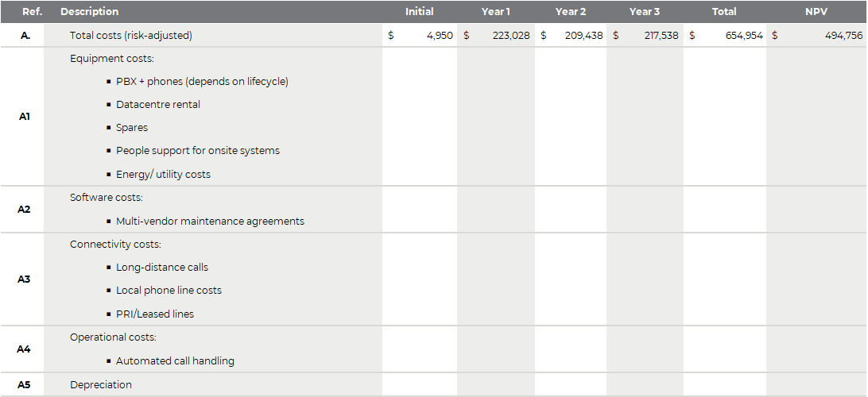Click the Year 3 column header
868x397 pixels.
[645, 12]
